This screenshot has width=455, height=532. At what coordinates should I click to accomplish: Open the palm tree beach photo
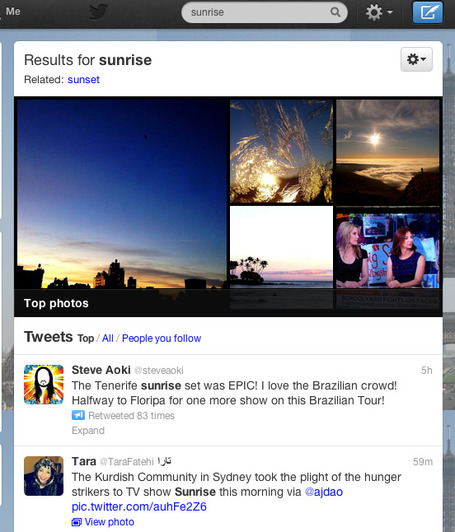pos(281,247)
